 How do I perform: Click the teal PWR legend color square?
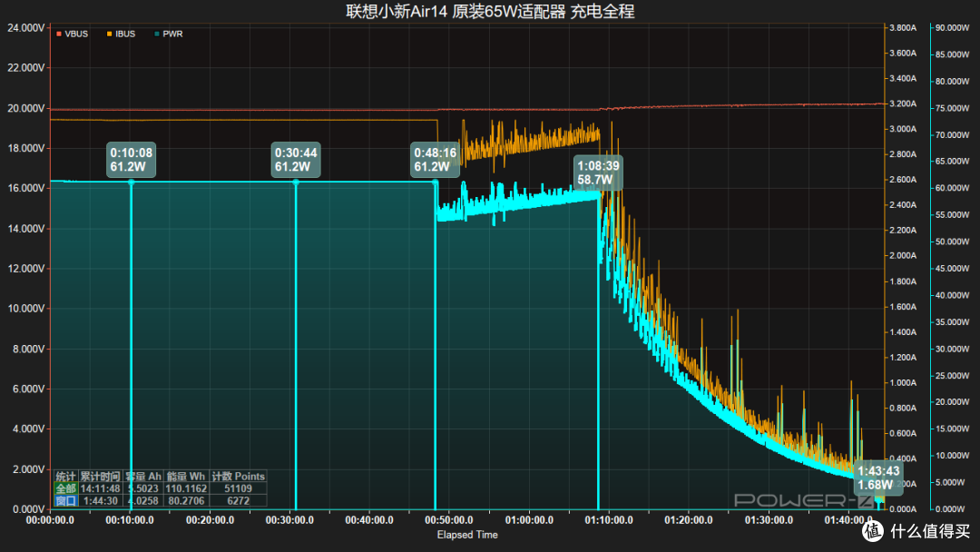[157, 34]
